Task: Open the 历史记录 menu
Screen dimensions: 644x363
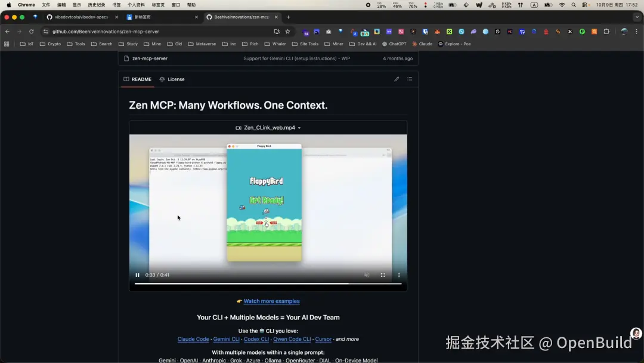Action: pyautogui.click(x=97, y=5)
